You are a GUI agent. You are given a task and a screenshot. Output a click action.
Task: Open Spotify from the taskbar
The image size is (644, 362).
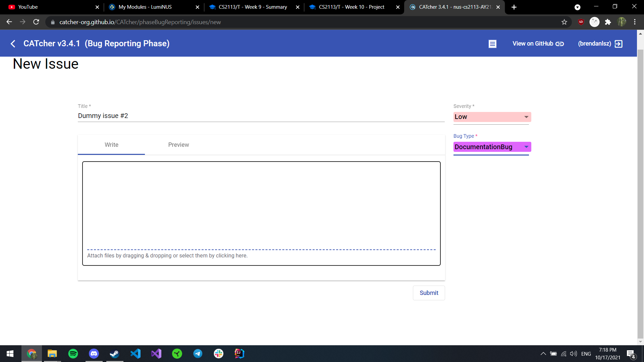[73, 354]
